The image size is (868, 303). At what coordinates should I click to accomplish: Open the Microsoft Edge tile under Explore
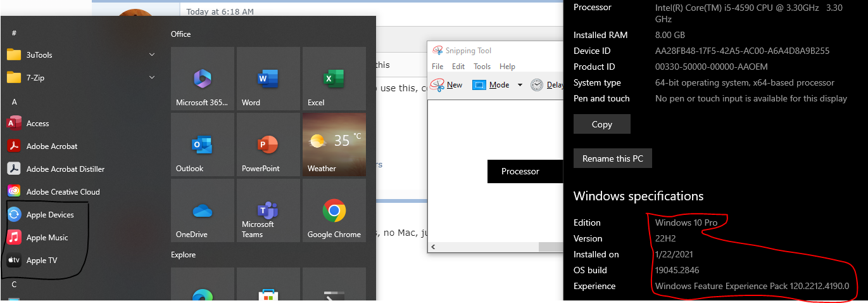coord(203,284)
